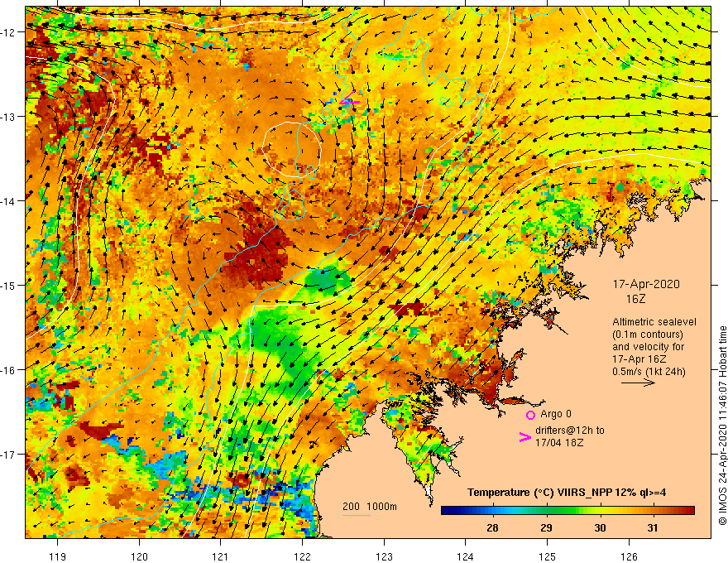The width and height of the screenshot is (728, 563).
Task: Click the cyan 200 1000m isobath line sample
Action: click(x=357, y=516)
